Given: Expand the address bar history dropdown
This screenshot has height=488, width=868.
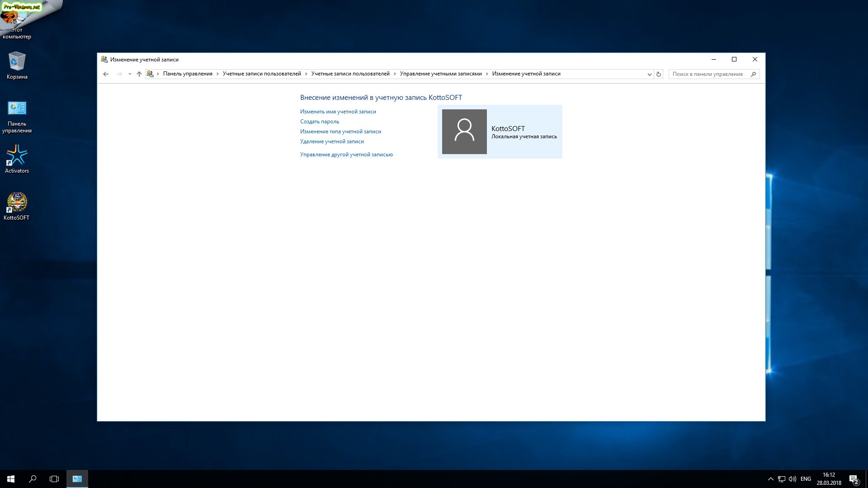Looking at the screenshot, I should (x=649, y=74).
